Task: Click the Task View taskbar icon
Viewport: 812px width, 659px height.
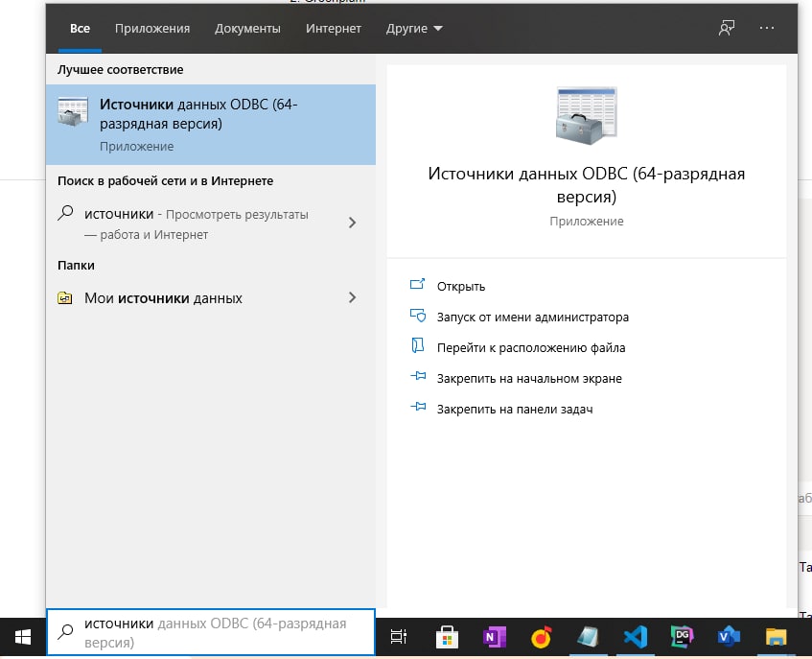Action: click(398, 636)
